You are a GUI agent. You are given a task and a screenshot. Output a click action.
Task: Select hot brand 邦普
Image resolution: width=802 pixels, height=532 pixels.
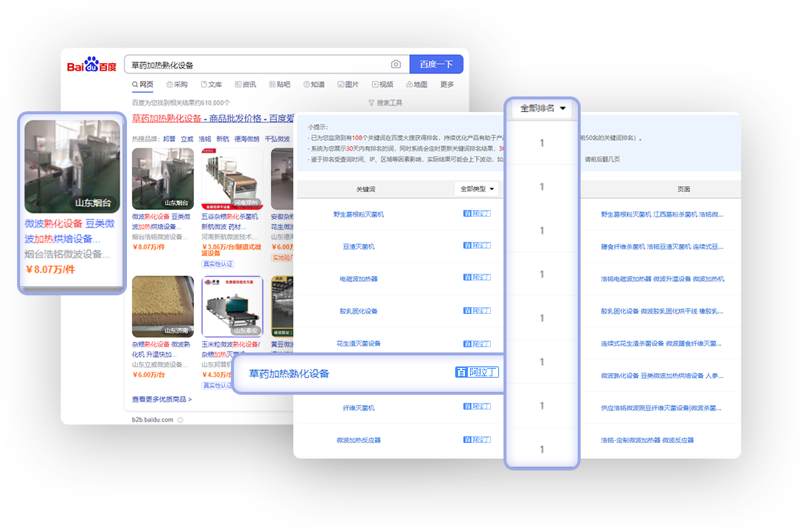[x=169, y=139]
